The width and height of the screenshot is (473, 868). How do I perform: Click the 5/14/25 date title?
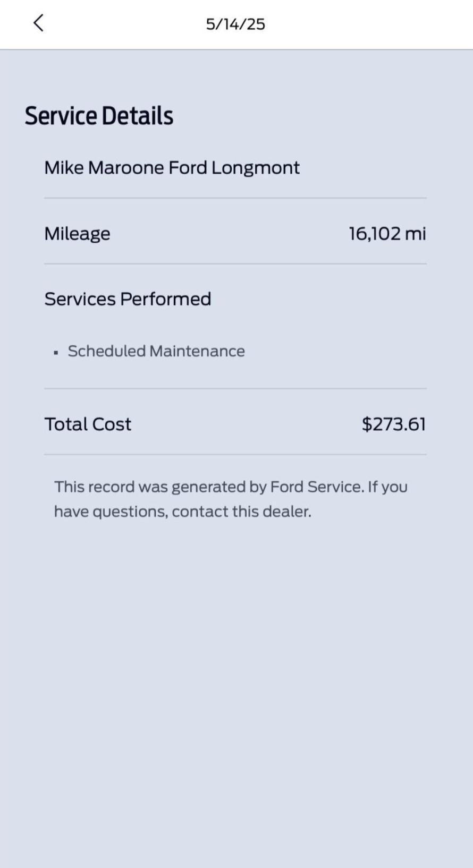coord(235,24)
